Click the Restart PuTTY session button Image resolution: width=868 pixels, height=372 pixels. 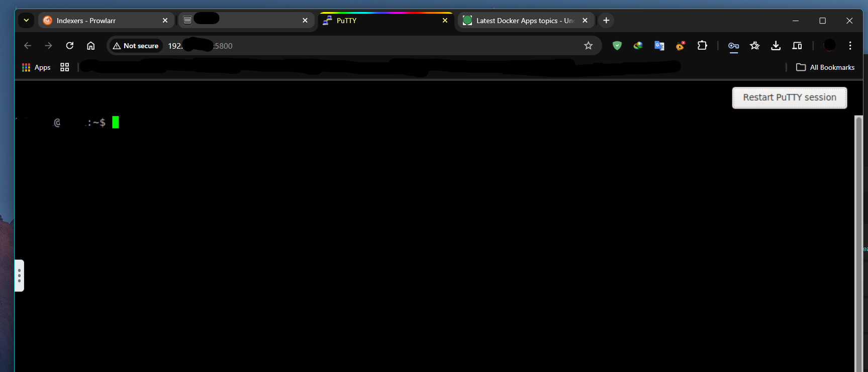click(789, 97)
